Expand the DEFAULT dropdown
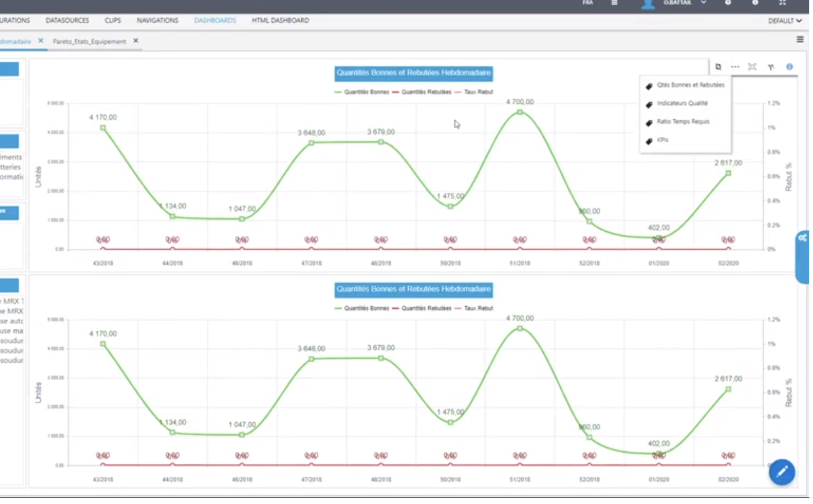This screenshot has width=813, height=504. click(x=784, y=21)
